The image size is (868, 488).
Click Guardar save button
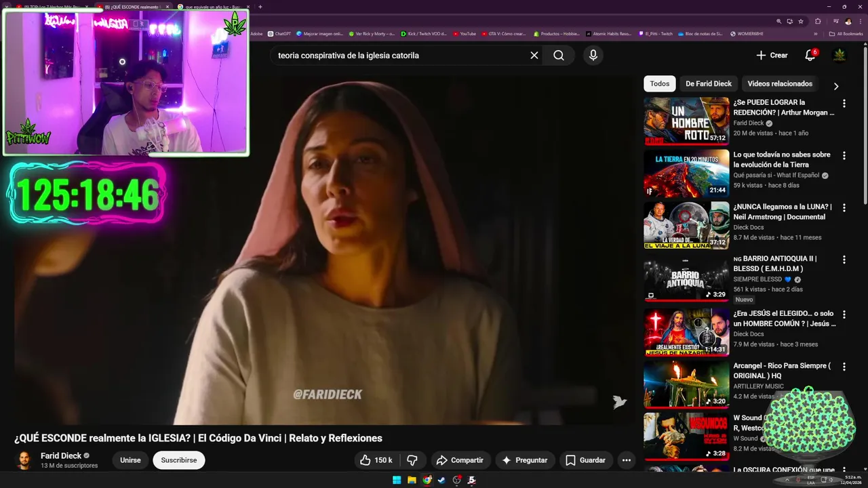pyautogui.click(x=586, y=460)
